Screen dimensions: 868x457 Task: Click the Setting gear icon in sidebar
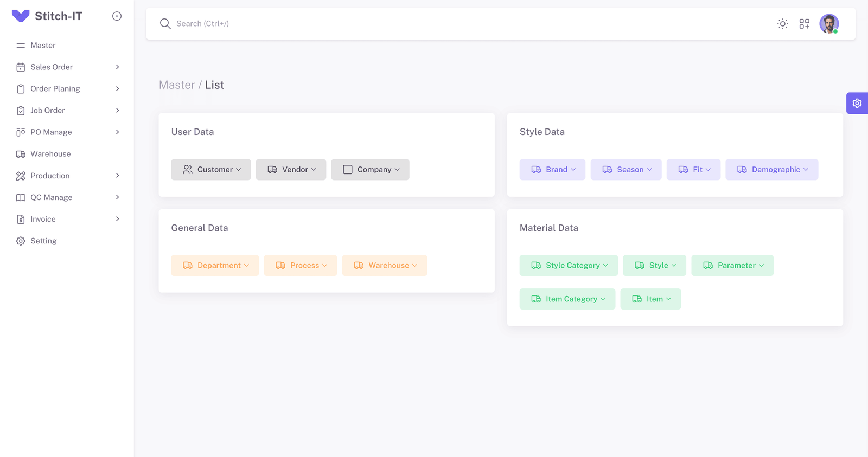[21, 241]
